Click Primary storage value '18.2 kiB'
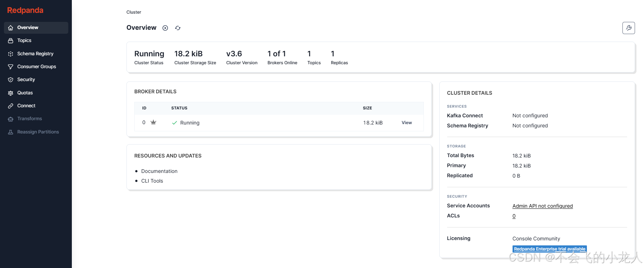 click(x=522, y=166)
